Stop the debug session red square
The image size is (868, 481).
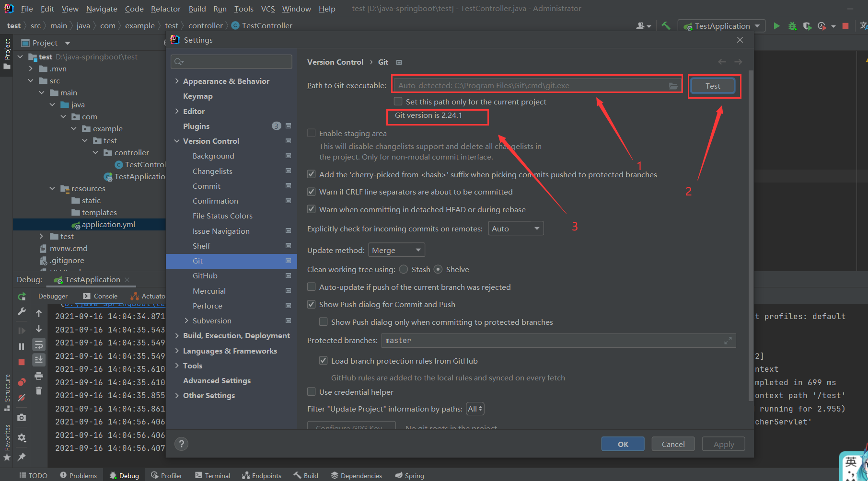22,362
